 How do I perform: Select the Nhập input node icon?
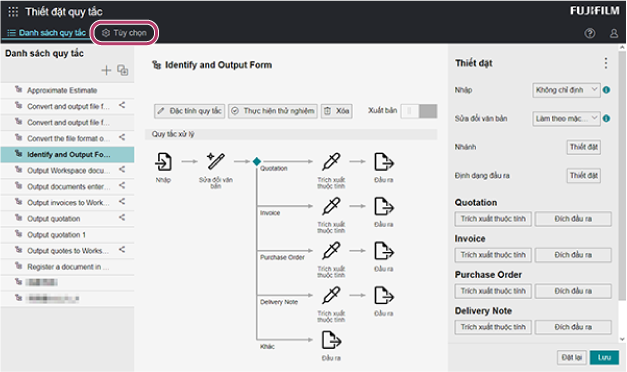coord(164,162)
